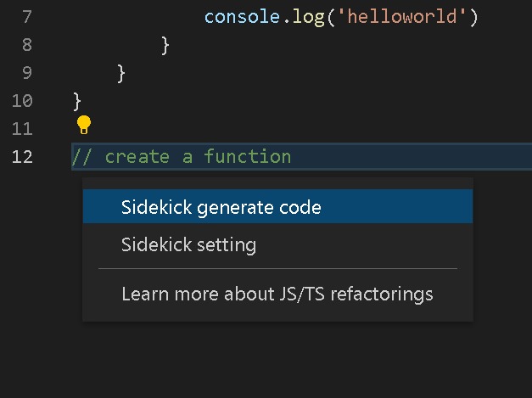Screen dimensions: 532x398
Task: Click line number 10 in gutter
Action: pos(22,101)
